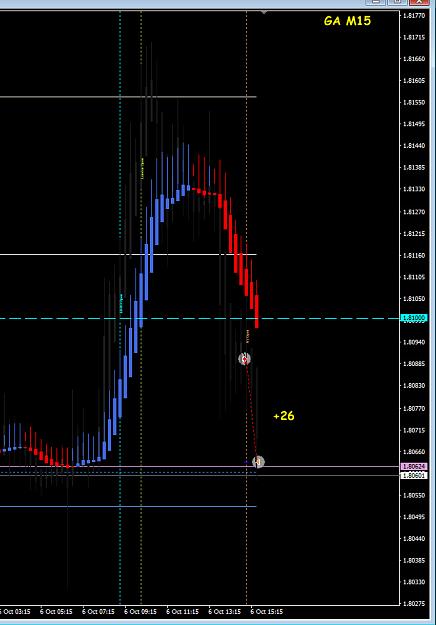Select the white 1.80601 price tag
Viewport: 436px width, 625px height.
(x=414, y=475)
